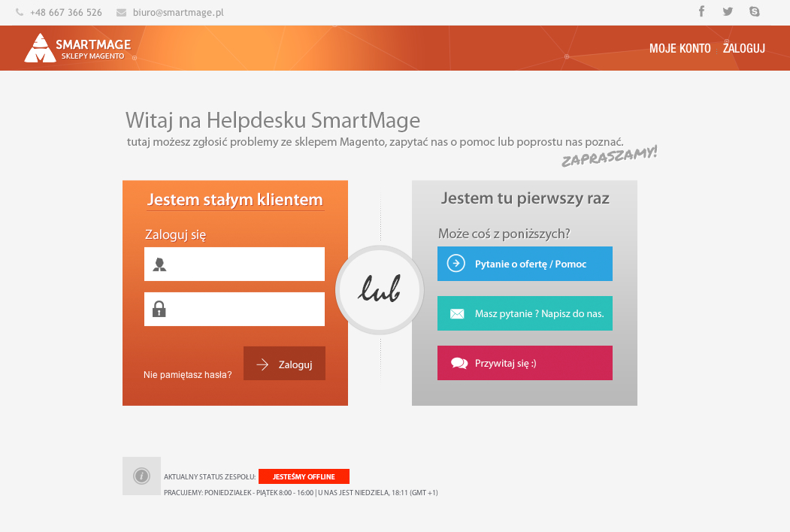Open the MOJE KONTO menu item

point(680,48)
